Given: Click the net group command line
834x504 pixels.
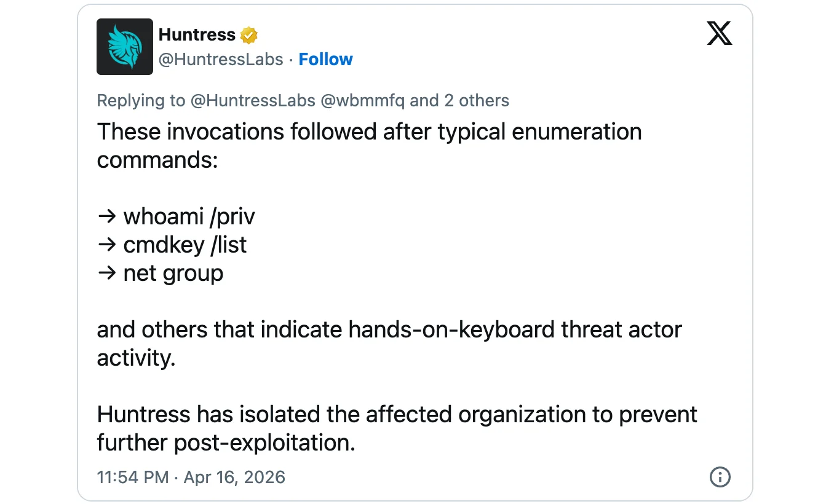Looking at the screenshot, I should pos(173,273).
